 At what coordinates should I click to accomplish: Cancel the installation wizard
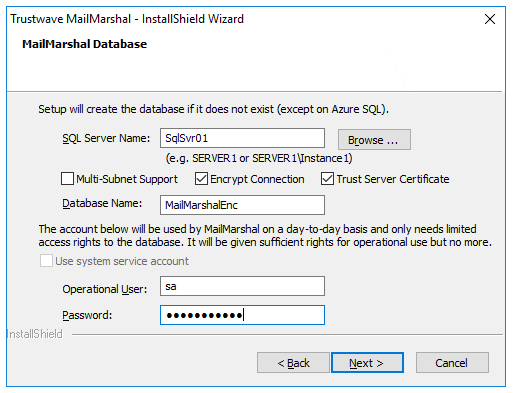point(452,363)
